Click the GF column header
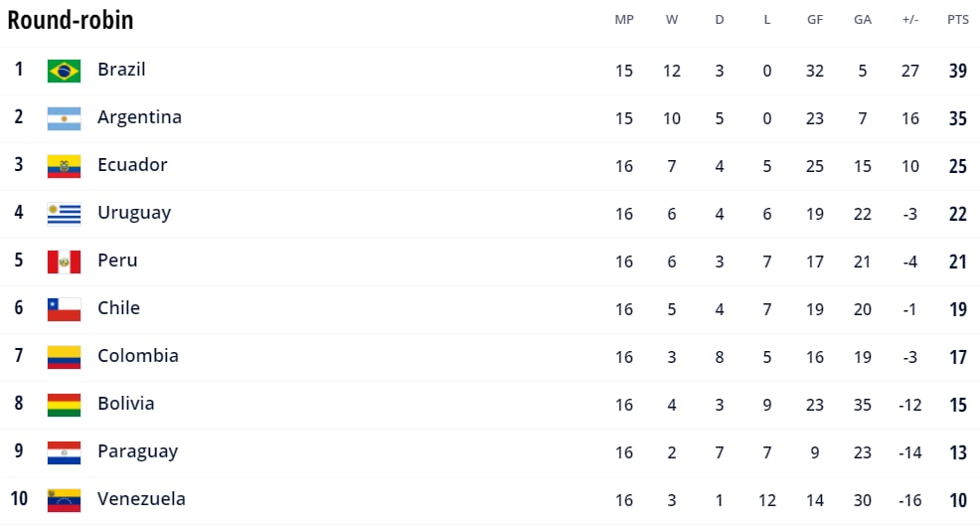 [815, 20]
